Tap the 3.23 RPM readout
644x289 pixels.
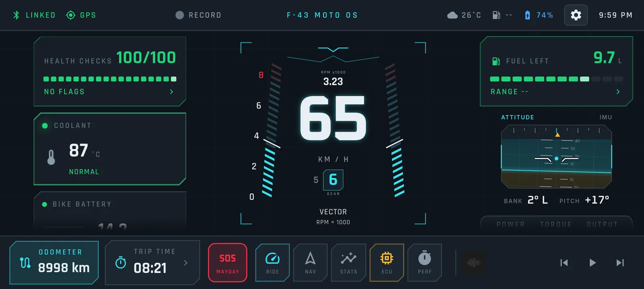[x=333, y=81]
